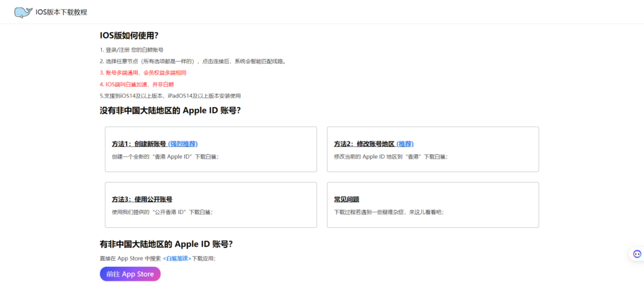Select the 方法2 description about changing Apple ID region
Screen dimensions: 644x306
[390, 156]
